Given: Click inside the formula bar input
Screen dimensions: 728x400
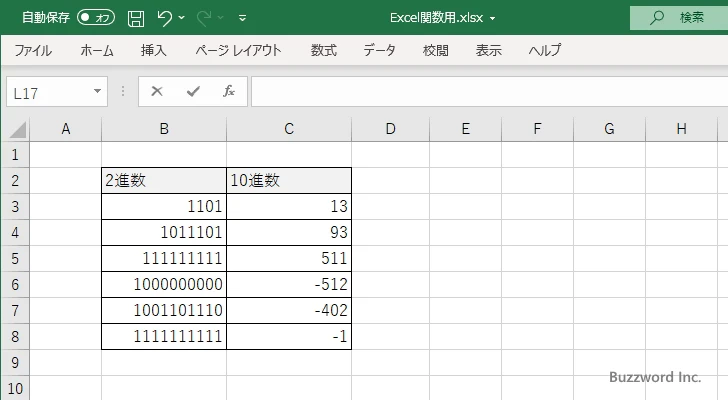Looking at the screenshot, I should (489, 92).
